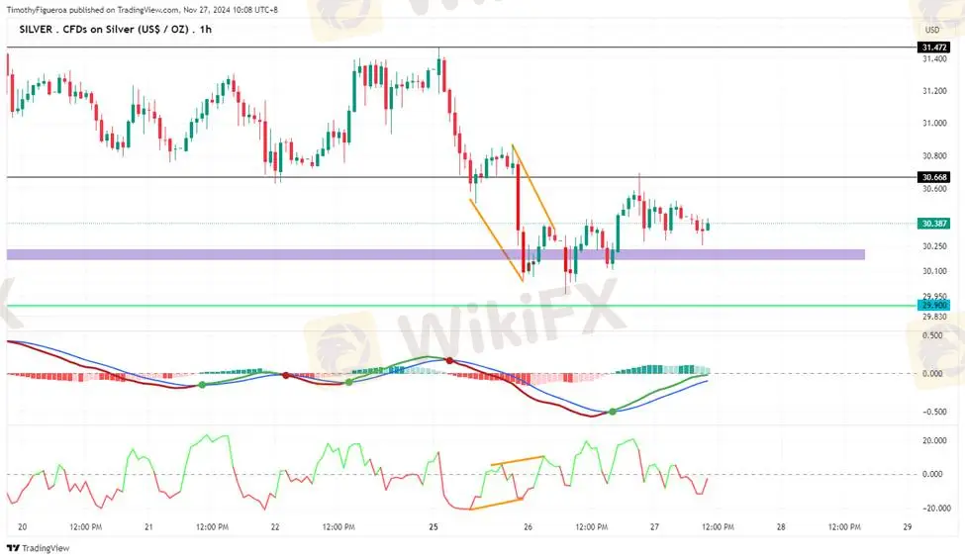
Task: Click the 0.500 MACD scale value
Action: 932,335
